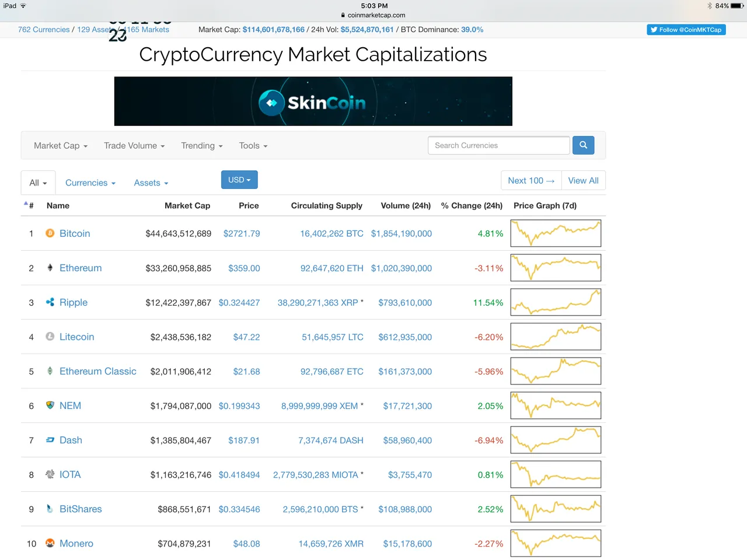The image size is (747, 560).
Task: Open the Bitcoin name link
Action: pos(75,233)
